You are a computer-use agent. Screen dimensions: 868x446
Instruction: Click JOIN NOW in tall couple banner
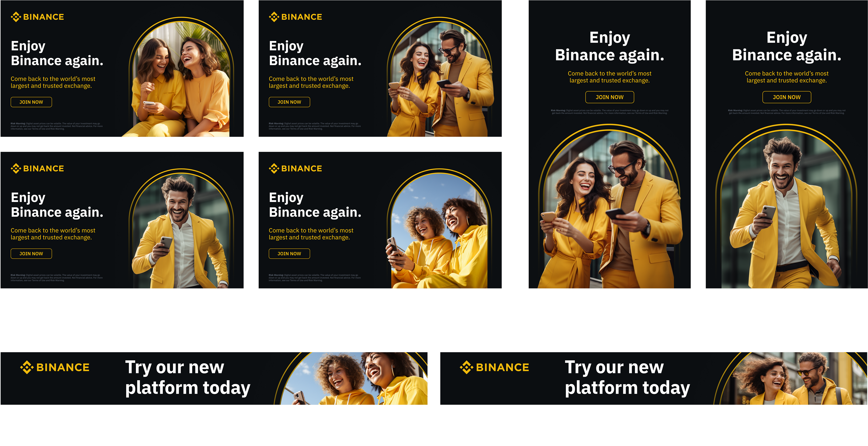(x=610, y=97)
